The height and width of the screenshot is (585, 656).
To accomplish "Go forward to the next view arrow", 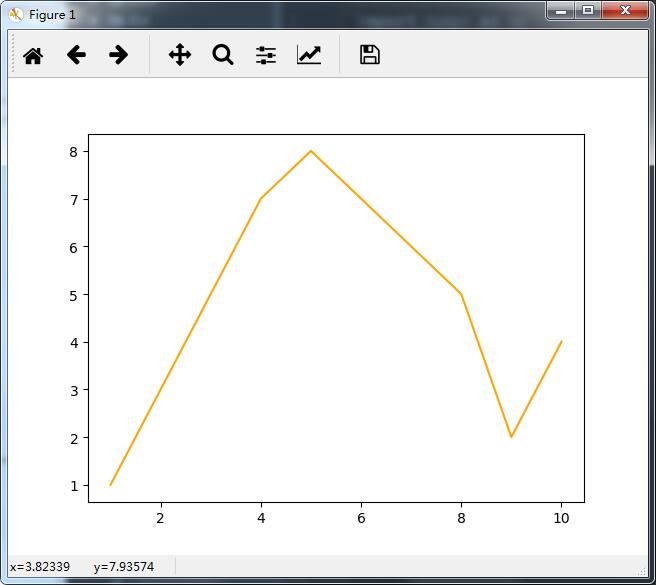I will pyautogui.click(x=118, y=55).
